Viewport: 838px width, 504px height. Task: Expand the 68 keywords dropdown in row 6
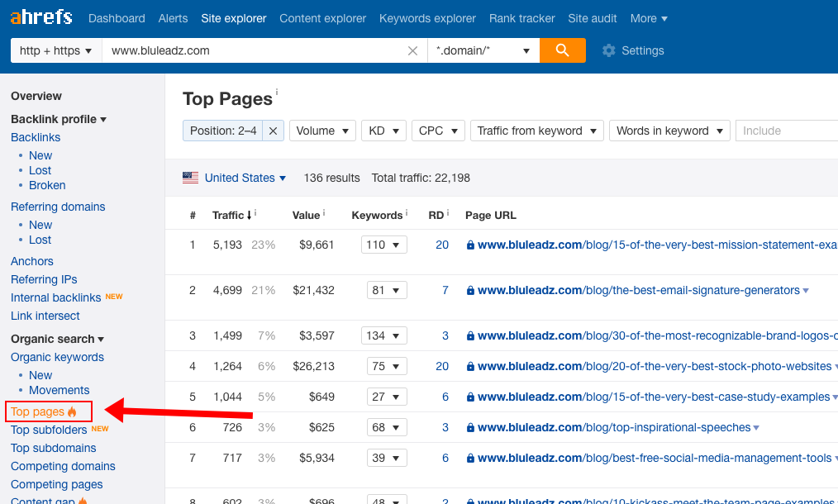tap(387, 427)
